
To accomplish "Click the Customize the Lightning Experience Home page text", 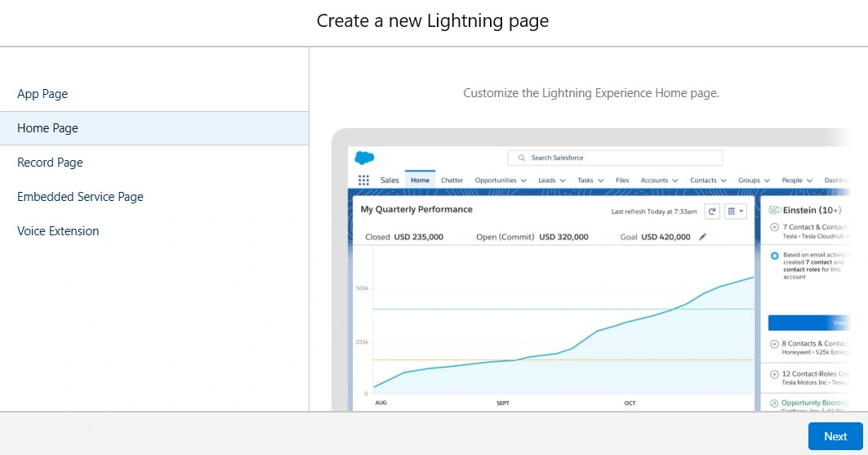I will point(590,93).
